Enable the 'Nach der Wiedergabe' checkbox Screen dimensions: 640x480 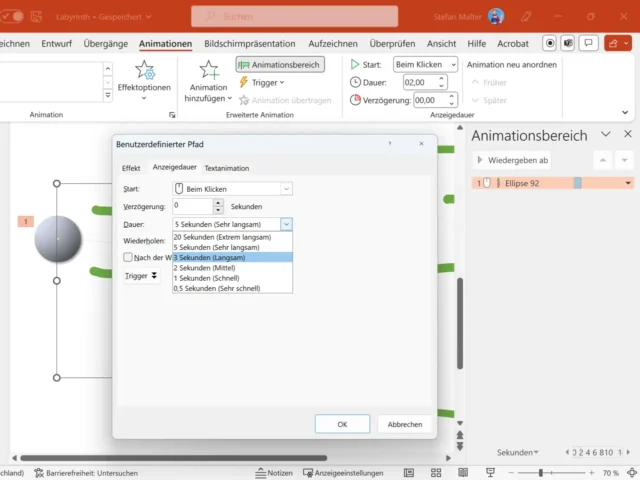128,257
